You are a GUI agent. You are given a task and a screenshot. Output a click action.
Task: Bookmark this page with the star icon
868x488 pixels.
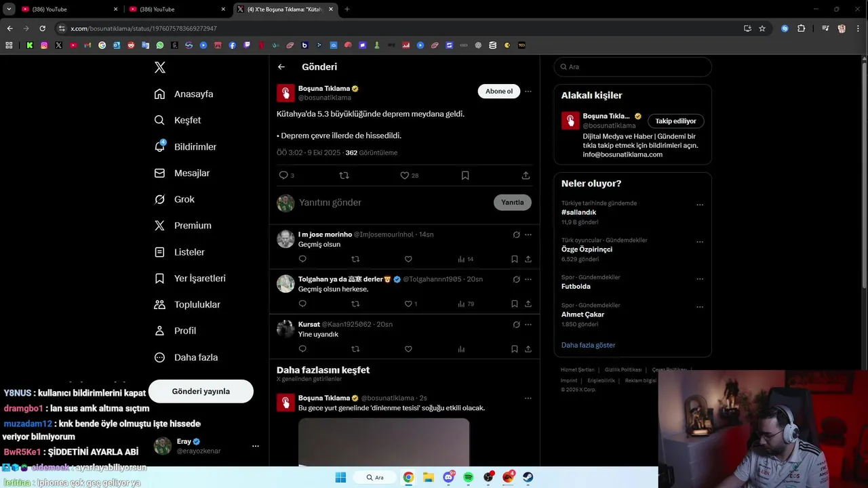point(762,28)
